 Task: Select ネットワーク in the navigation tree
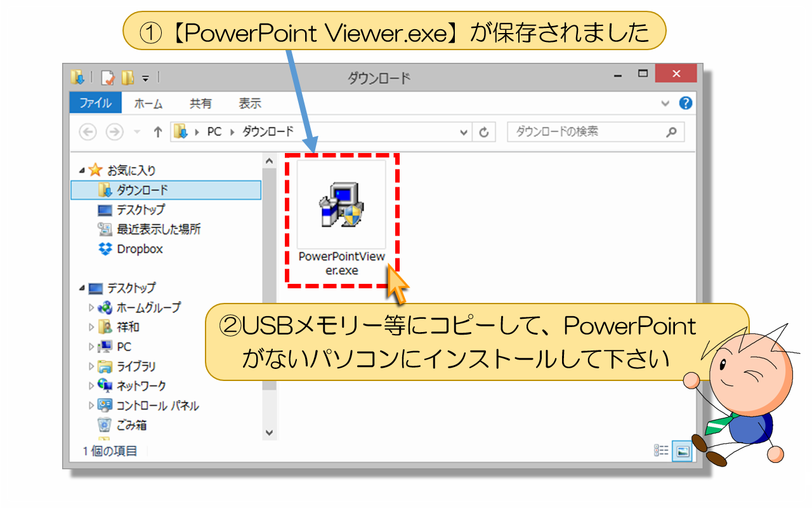click(x=141, y=386)
